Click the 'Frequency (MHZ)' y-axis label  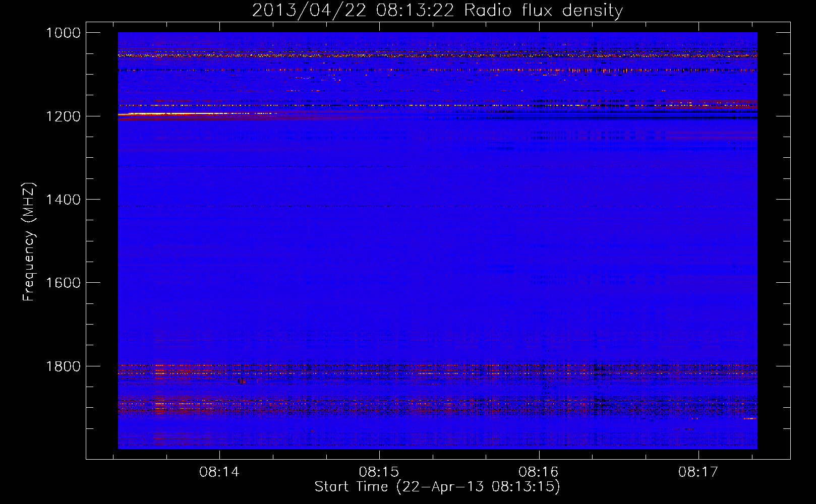(x=29, y=242)
